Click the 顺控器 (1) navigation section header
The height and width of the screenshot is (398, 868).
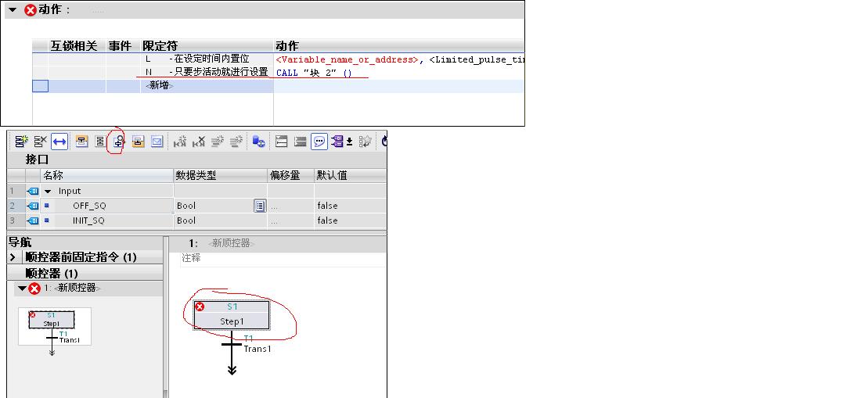85,273
